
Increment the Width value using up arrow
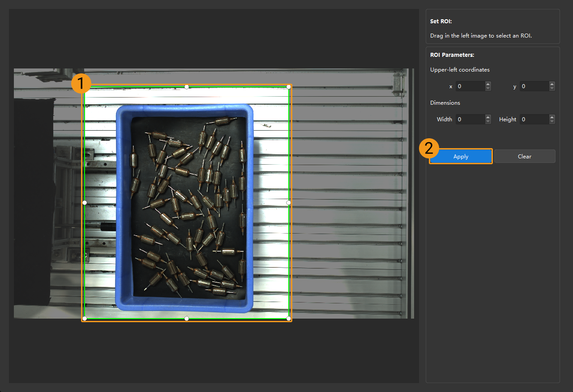coord(488,117)
